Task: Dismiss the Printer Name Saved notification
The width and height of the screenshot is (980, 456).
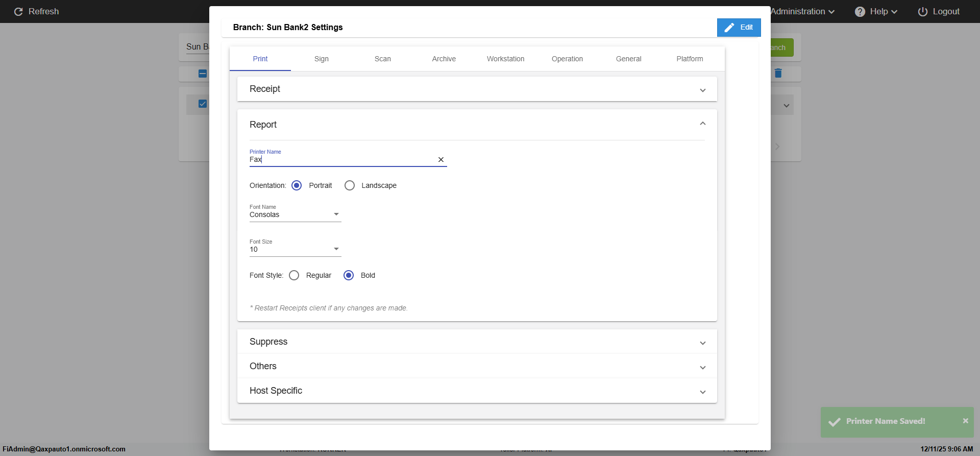Action: tap(965, 421)
